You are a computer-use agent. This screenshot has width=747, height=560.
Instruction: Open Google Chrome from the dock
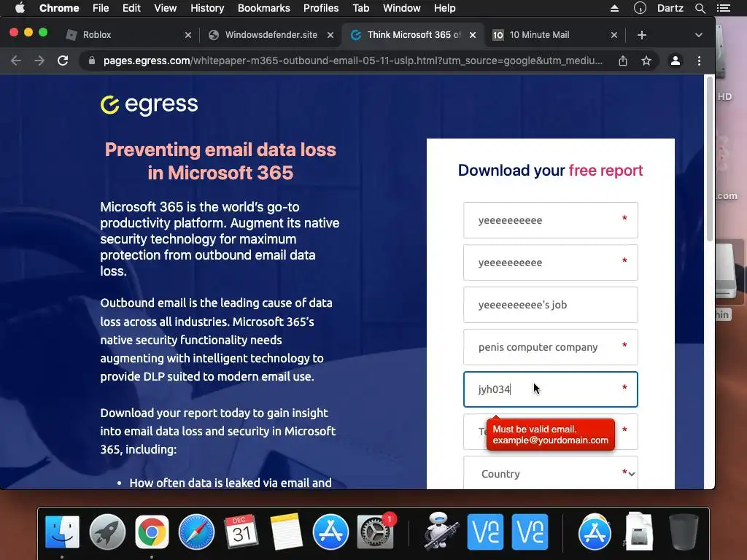click(152, 532)
